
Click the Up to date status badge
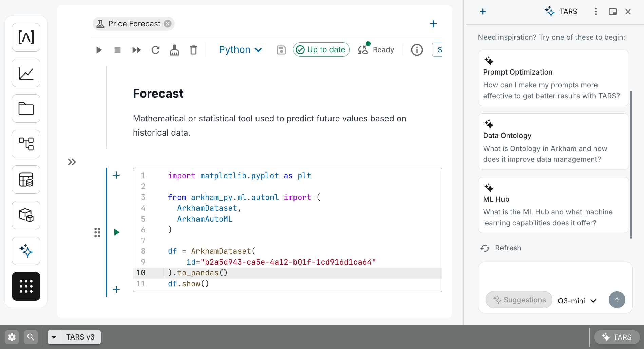coord(321,50)
